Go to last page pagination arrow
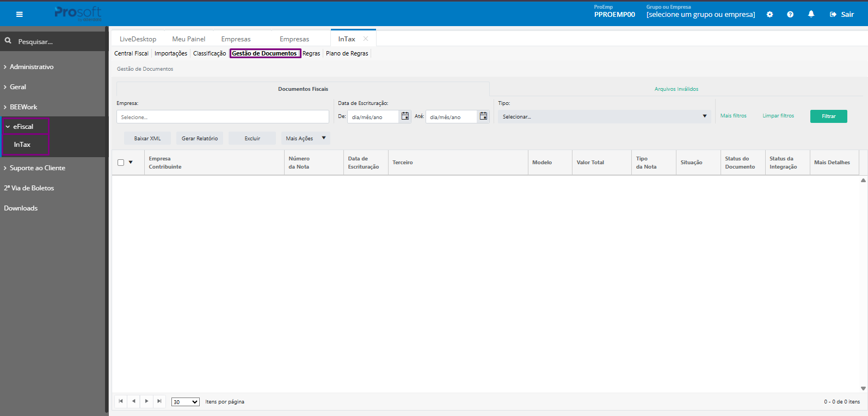Image resolution: width=868 pixels, height=416 pixels. (159, 401)
